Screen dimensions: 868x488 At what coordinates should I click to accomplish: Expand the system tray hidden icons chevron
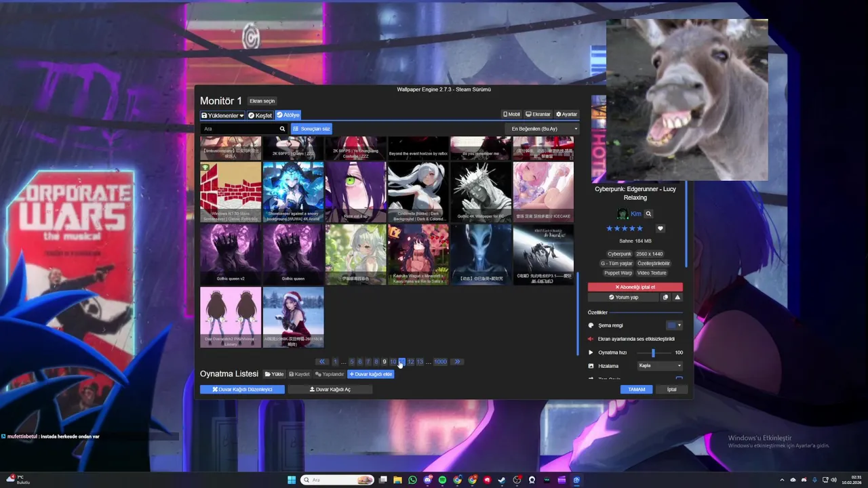pyautogui.click(x=782, y=480)
